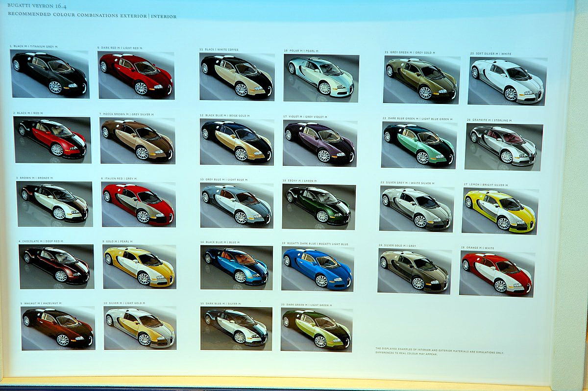588x391 pixels.
Task: Click the label '22 Dark Blue Green M | Light Blue Green M'
Action: tap(417, 118)
